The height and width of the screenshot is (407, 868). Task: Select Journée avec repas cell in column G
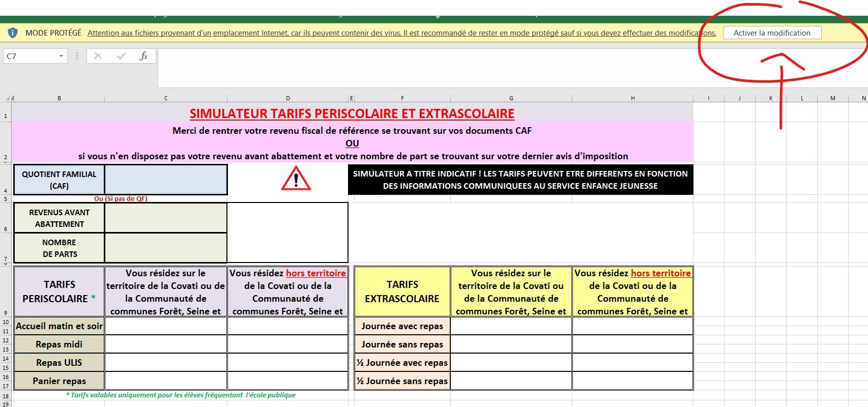coord(511,326)
